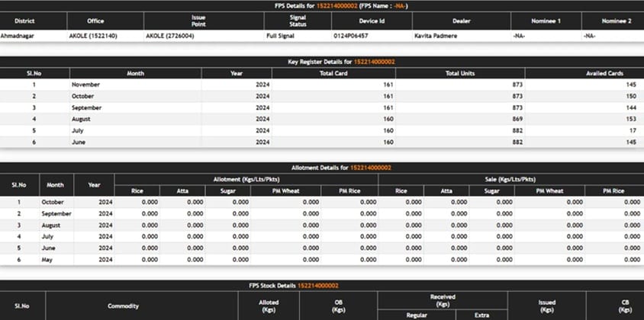Click availed cards value 144 for September
644x320 pixels.
[x=631, y=107]
